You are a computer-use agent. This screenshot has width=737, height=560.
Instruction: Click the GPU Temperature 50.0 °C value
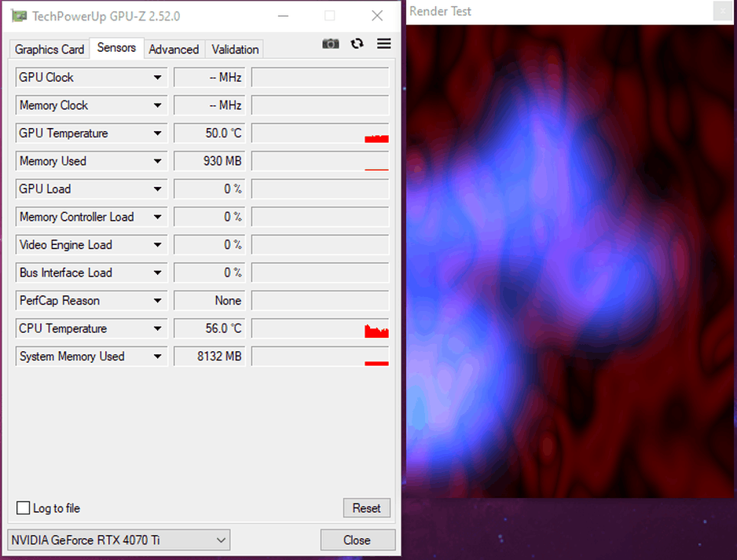[210, 134]
